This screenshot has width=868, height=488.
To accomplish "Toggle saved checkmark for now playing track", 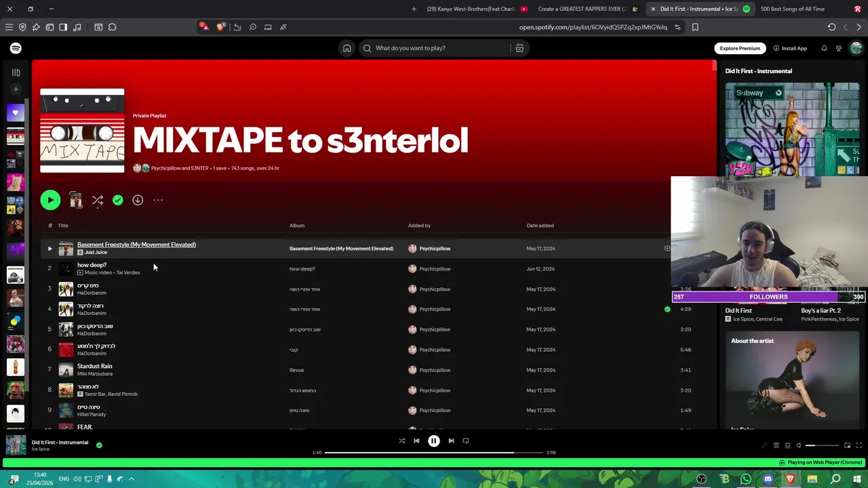I will coord(99,445).
